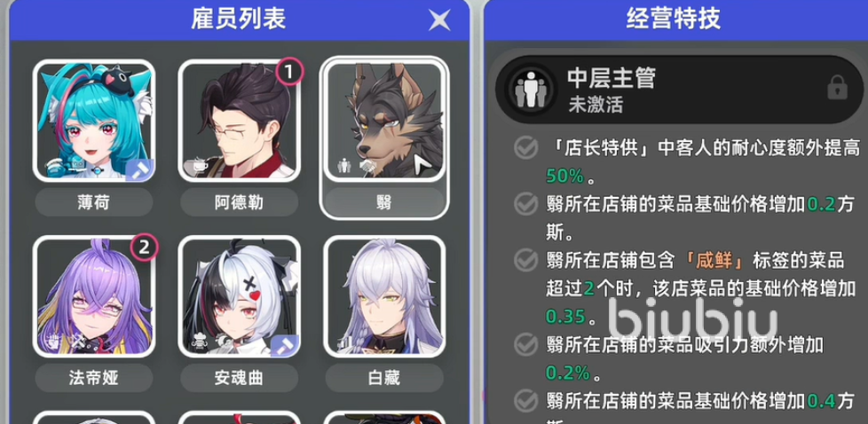Click the number 1 badge on 阿德勒
The height and width of the screenshot is (424, 868).
289,71
